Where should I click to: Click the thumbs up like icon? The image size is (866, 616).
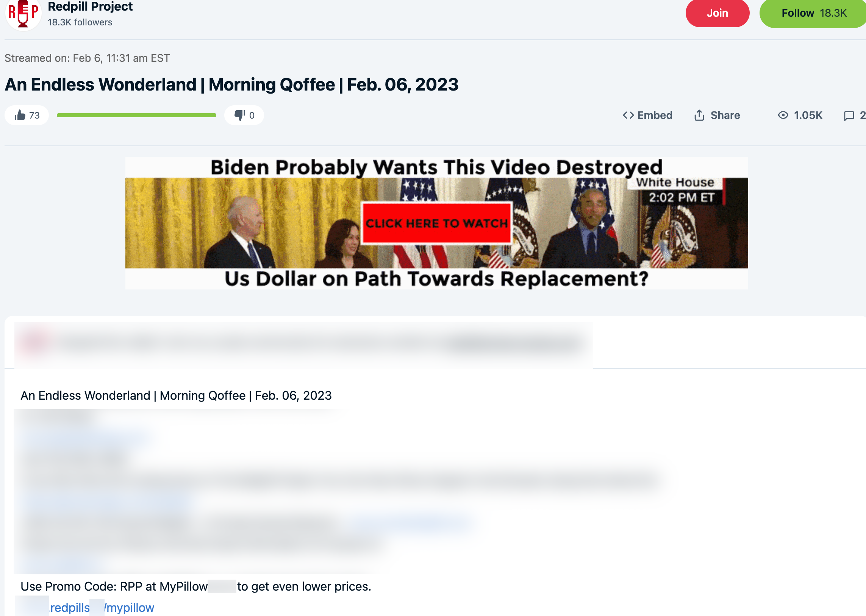(x=20, y=115)
